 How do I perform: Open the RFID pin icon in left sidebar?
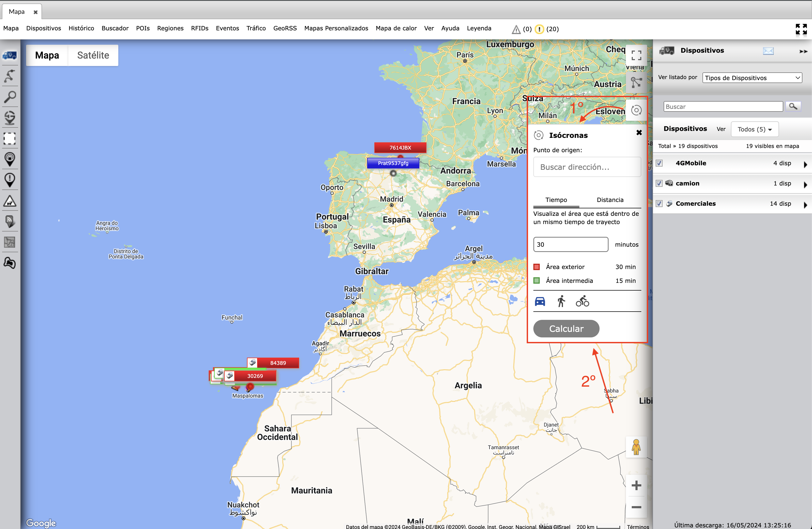click(10, 159)
